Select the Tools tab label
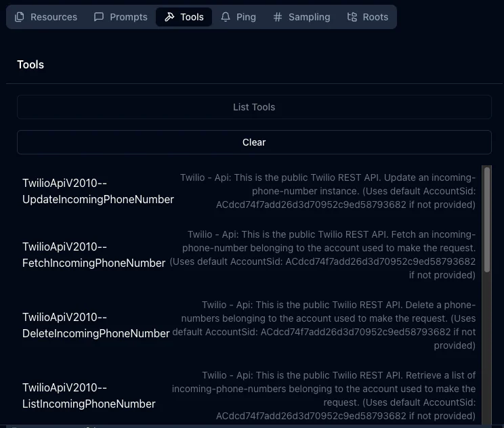 [x=192, y=17]
